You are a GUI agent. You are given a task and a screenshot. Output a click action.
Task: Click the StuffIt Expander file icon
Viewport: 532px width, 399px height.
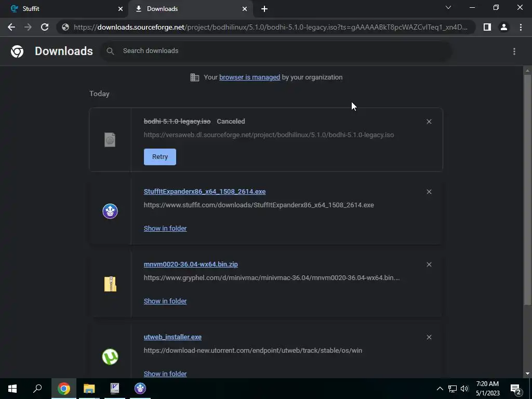click(110, 211)
